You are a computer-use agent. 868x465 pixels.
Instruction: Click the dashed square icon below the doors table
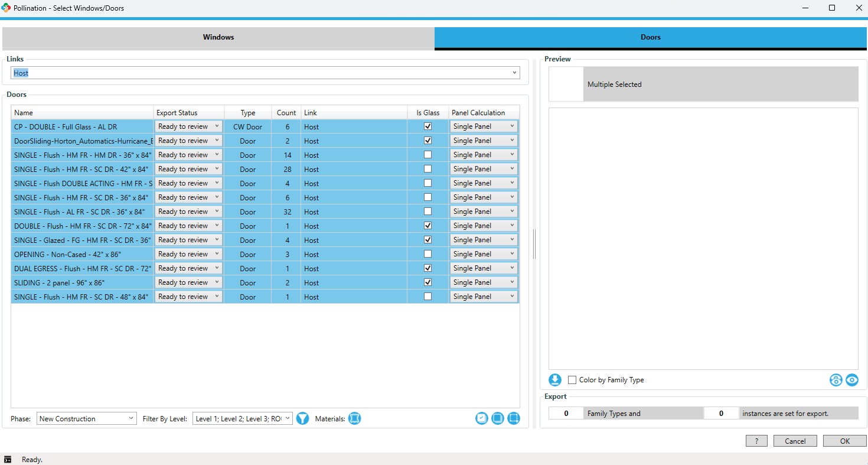pyautogui.click(x=514, y=418)
